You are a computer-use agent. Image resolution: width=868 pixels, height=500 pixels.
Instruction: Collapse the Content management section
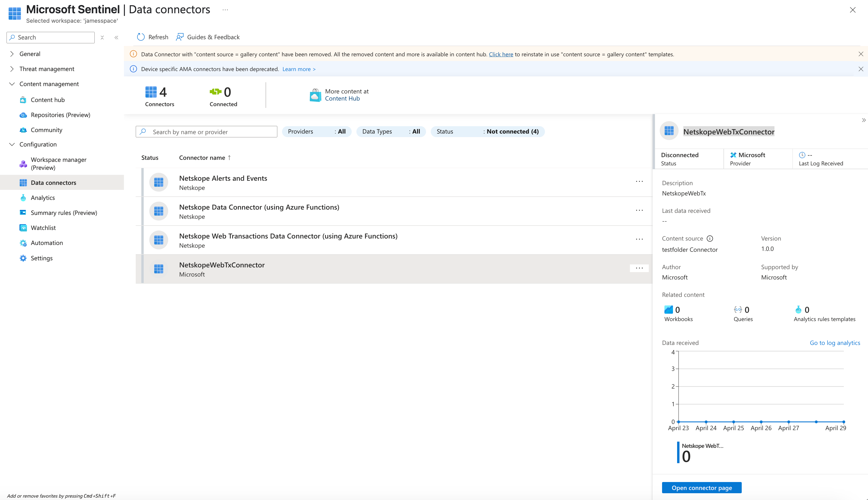tap(12, 84)
